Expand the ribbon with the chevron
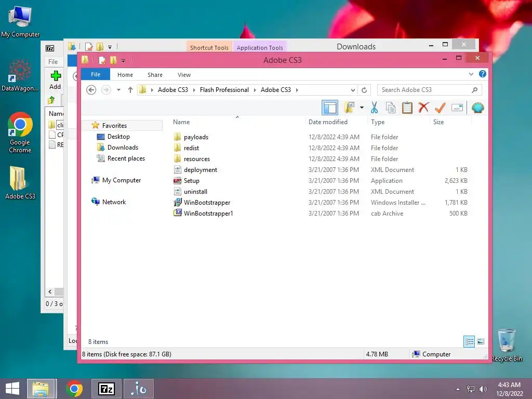 pos(471,74)
